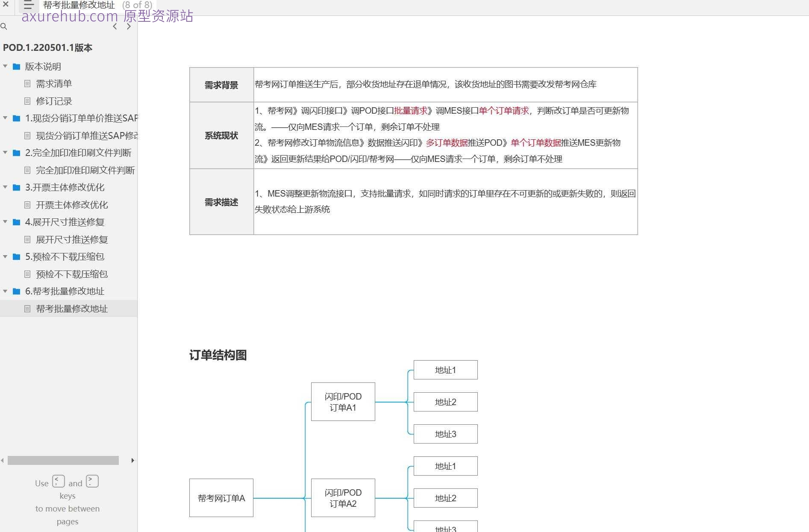Click the sitemap horizontal scrollbar thumb
Viewport: 809px width, 532px height.
63,460
